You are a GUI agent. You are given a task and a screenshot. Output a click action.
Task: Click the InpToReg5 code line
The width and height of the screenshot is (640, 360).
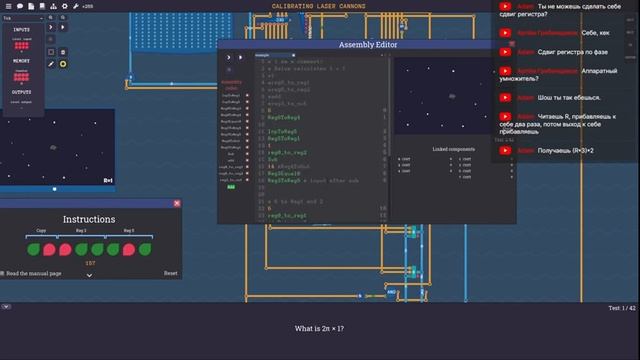click(x=282, y=131)
